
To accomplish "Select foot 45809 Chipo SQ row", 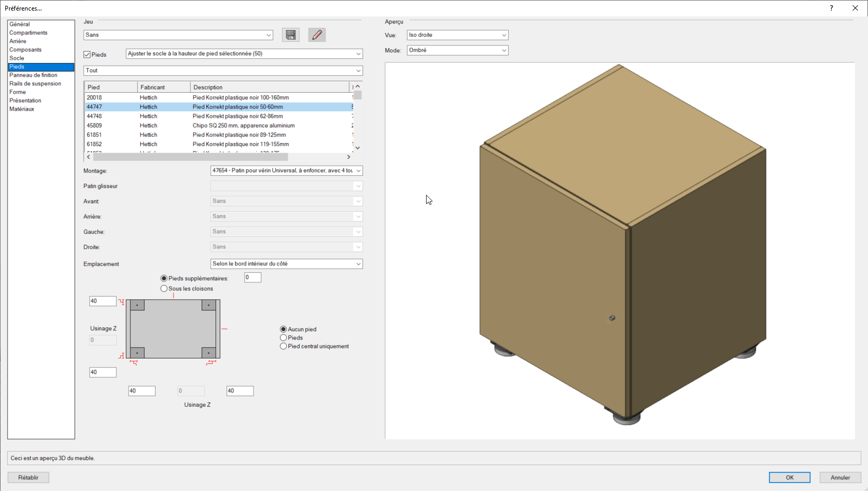I will tap(217, 126).
